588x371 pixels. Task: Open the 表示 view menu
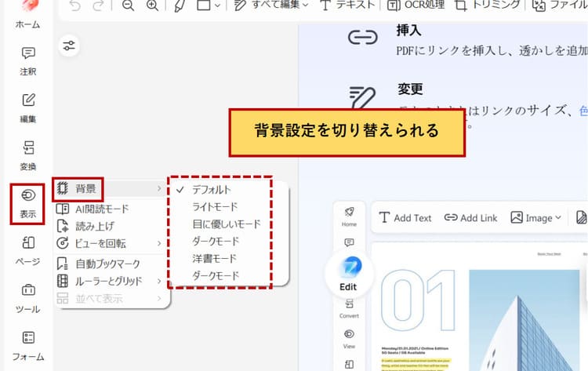coord(27,204)
